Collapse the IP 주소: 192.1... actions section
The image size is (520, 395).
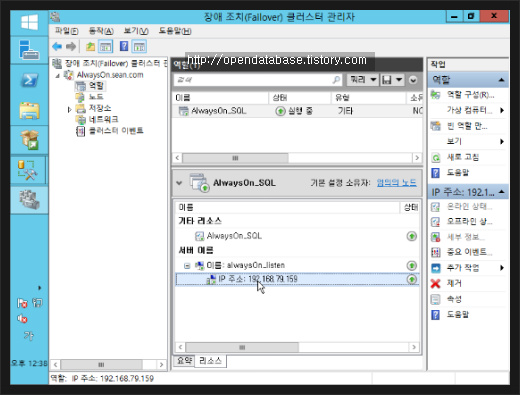(501, 192)
